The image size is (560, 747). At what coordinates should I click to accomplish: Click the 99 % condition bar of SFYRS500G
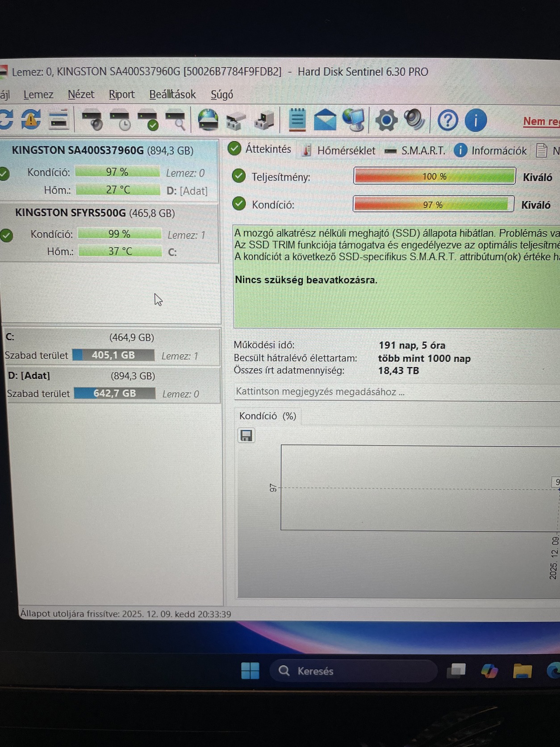(119, 234)
